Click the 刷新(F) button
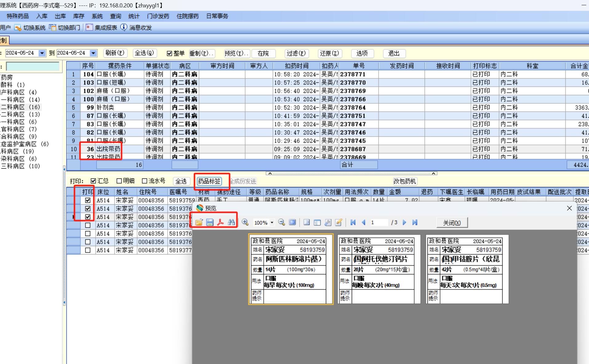Screen dimensions: 589x364 [x=115, y=53]
